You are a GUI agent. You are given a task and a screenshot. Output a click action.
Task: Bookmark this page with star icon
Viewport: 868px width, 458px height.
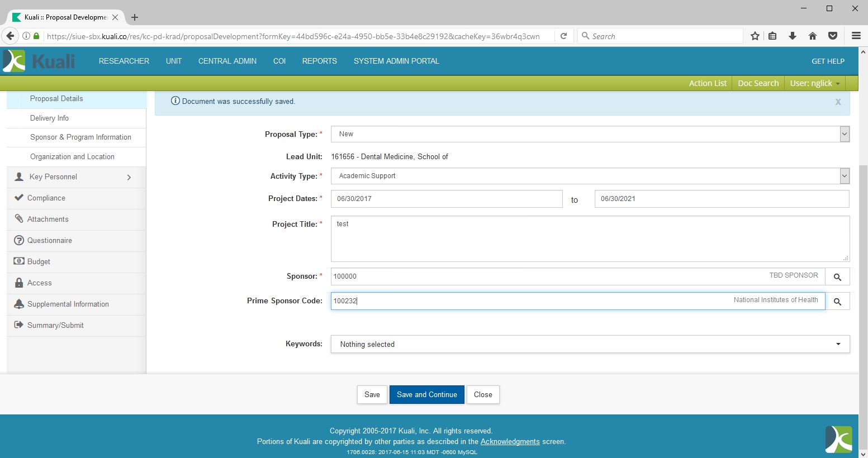pyautogui.click(x=755, y=36)
